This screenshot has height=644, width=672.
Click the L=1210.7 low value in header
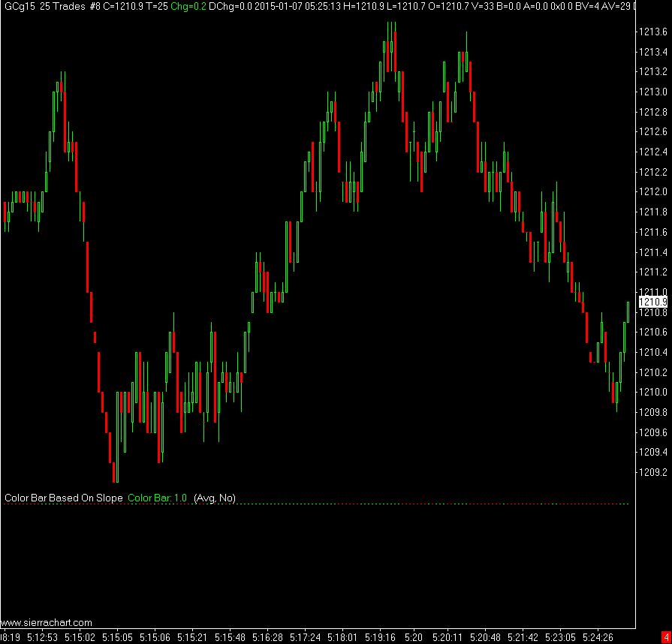(405, 7)
